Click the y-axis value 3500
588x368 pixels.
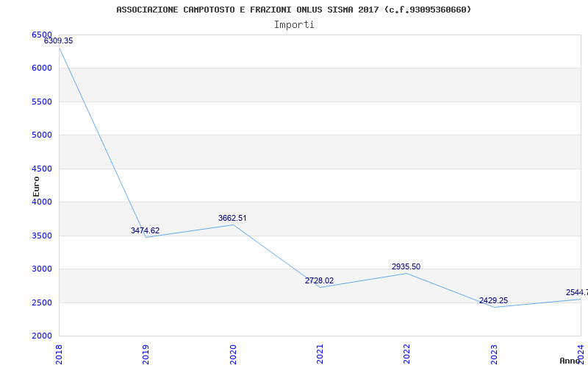point(42,236)
